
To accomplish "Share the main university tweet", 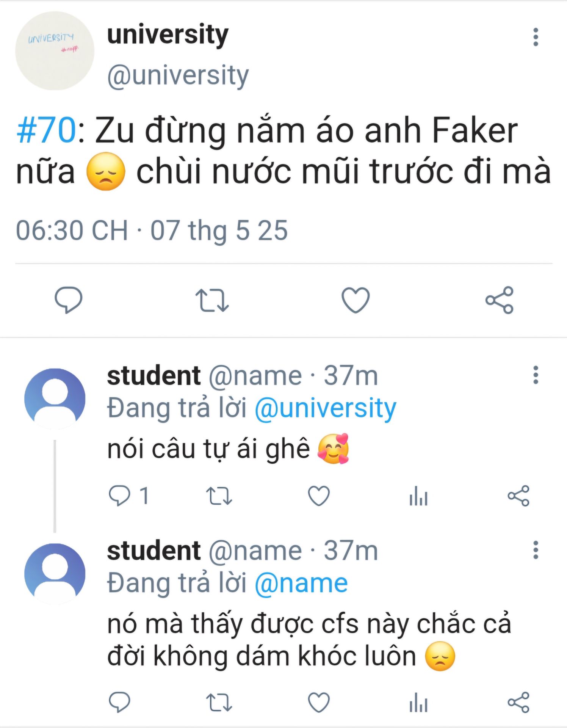I will 500,300.
